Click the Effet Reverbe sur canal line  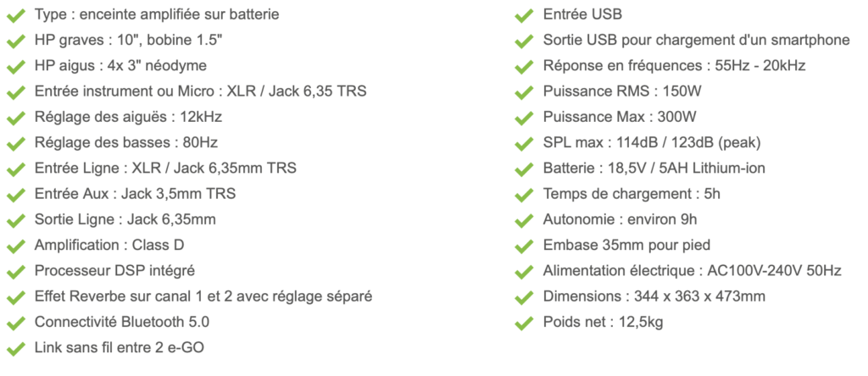click(203, 296)
